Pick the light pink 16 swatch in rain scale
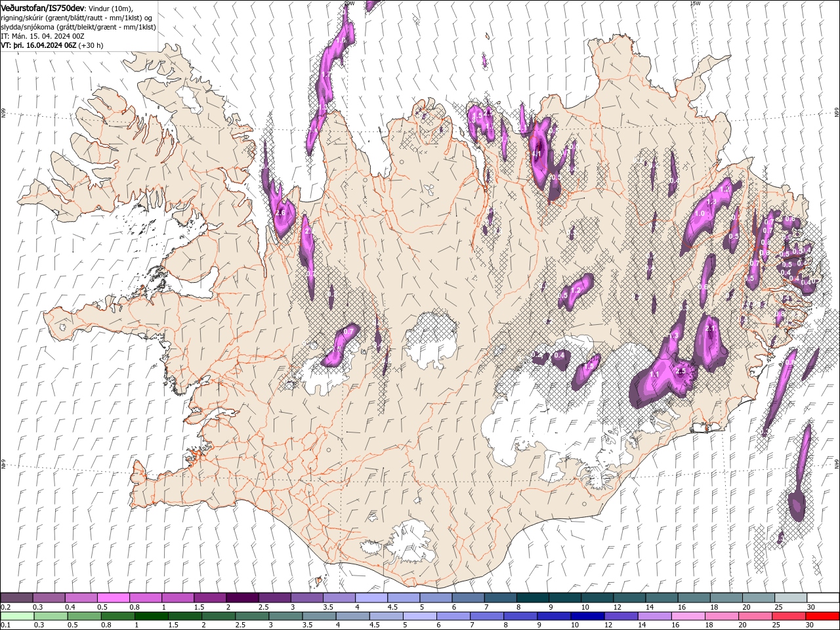 click(688, 616)
